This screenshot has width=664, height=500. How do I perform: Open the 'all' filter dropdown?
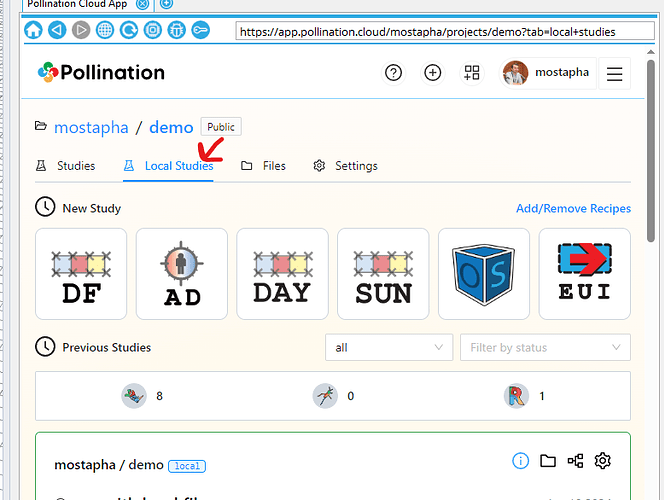pyautogui.click(x=389, y=348)
